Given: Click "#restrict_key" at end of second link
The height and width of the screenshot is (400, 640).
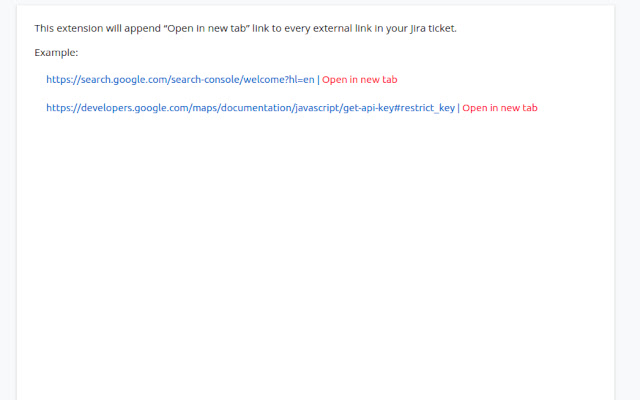Looking at the screenshot, I should (x=424, y=108).
